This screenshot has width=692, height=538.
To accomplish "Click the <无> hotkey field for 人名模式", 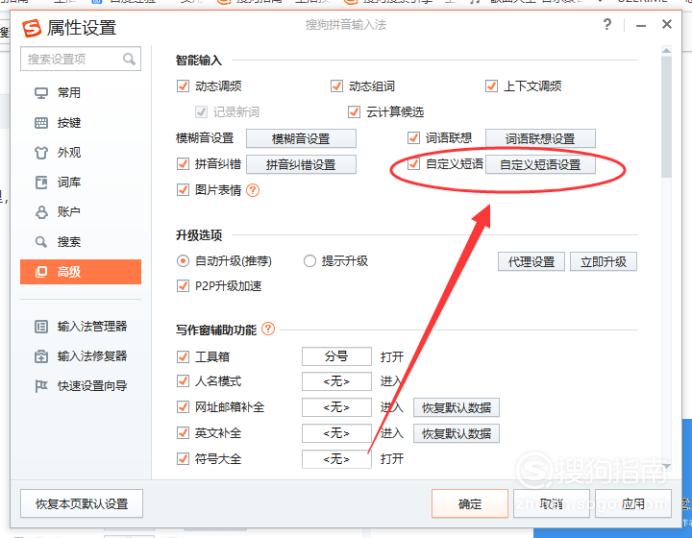I will [337, 381].
